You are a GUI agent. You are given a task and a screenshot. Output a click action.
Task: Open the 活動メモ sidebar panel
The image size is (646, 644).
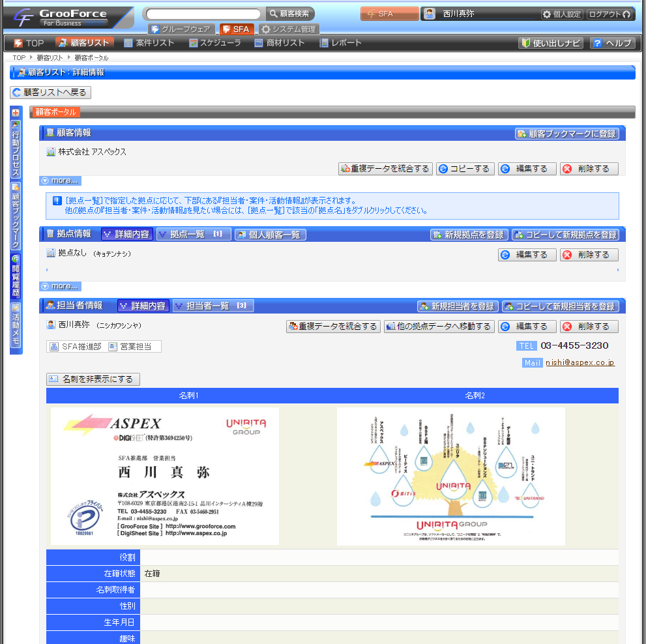coord(16,325)
